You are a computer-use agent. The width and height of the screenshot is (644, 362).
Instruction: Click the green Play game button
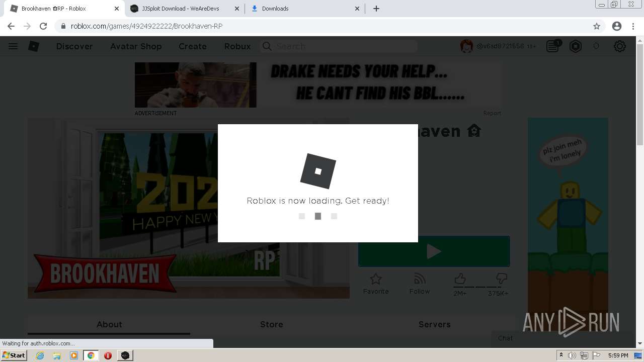pyautogui.click(x=434, y=251)
